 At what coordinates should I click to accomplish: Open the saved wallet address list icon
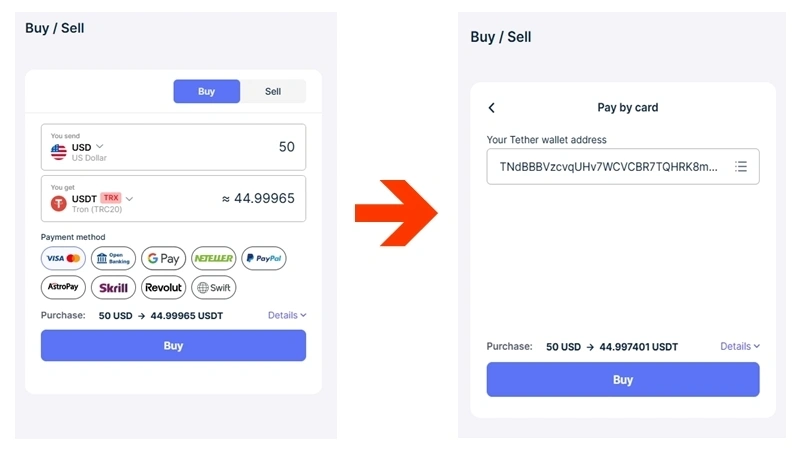pos(741,166)
